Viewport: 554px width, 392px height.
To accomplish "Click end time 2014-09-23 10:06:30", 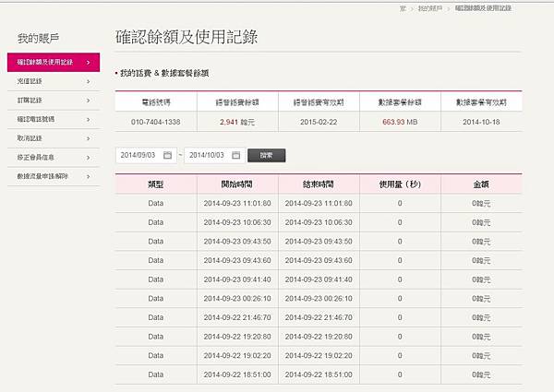I will tap(319, 222).
